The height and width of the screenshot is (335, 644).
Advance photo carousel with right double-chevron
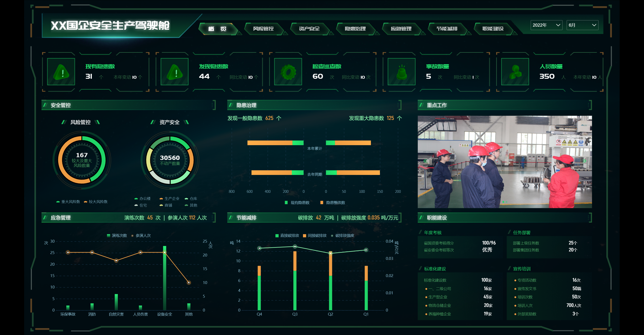coord(585,161)
